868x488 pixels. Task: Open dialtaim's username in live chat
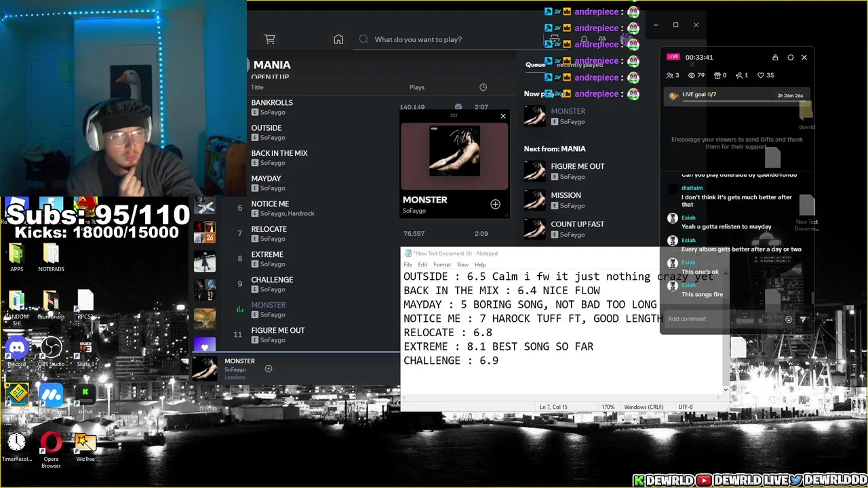coord(692,188)
